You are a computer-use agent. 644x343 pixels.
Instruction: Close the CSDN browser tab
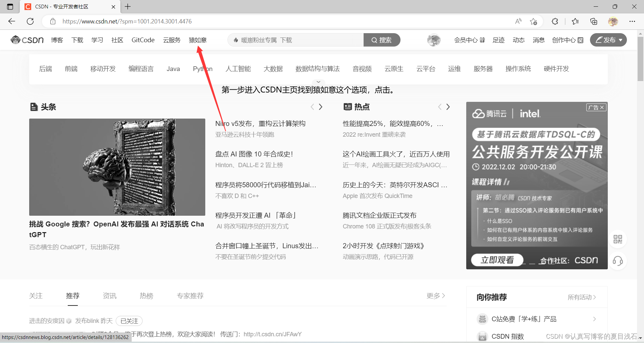click(113, 7)
